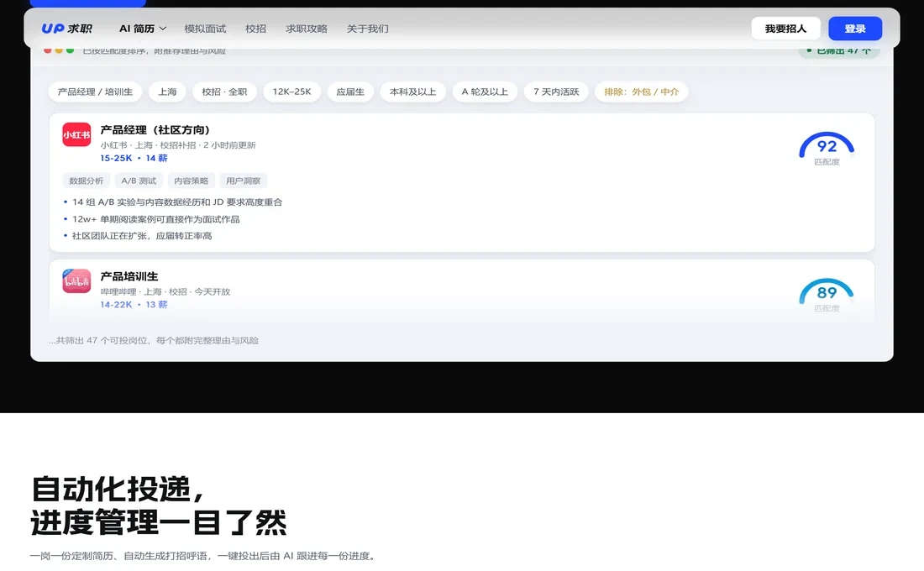924x571 pixels.
Task: Click the 小红书 company logo
Action: 76,134
